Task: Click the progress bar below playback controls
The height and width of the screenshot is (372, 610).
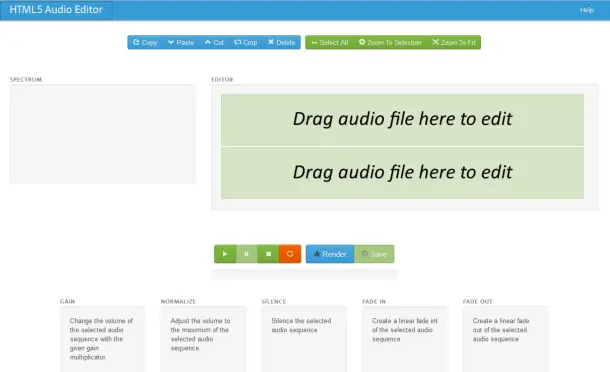Action: pyautogui.click(x=304, y=274)
